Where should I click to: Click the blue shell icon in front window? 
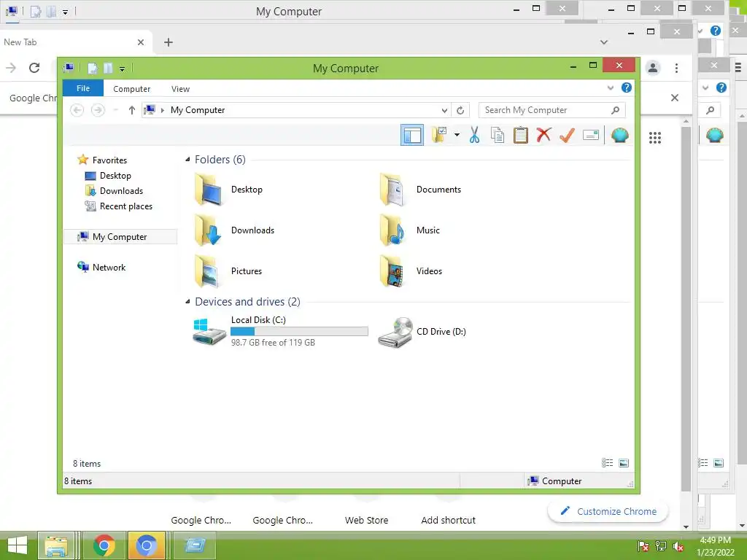(x=619, y=135)
